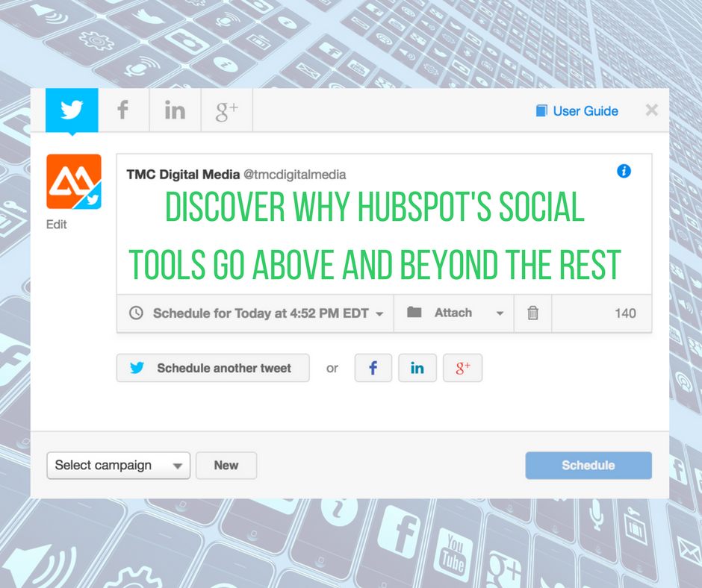Image resolution: width=702 pixels, height=588 pixels.
Task: Click the User Guide book icon
Action: pos(541,110)
